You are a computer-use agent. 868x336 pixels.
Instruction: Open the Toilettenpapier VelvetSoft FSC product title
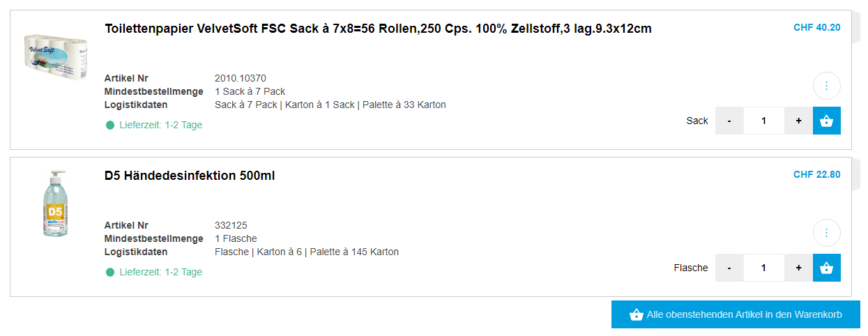point(378,29)
